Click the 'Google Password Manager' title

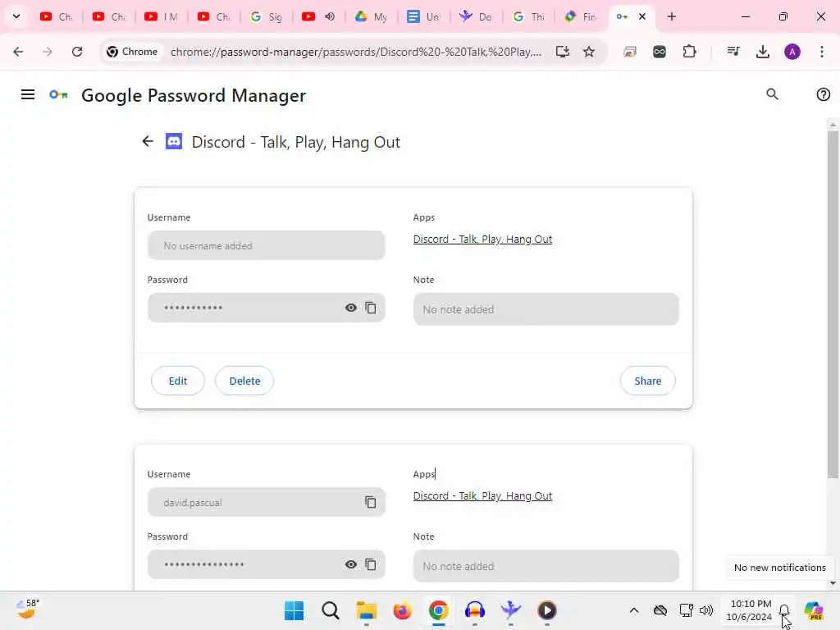[x=194, y=95]
